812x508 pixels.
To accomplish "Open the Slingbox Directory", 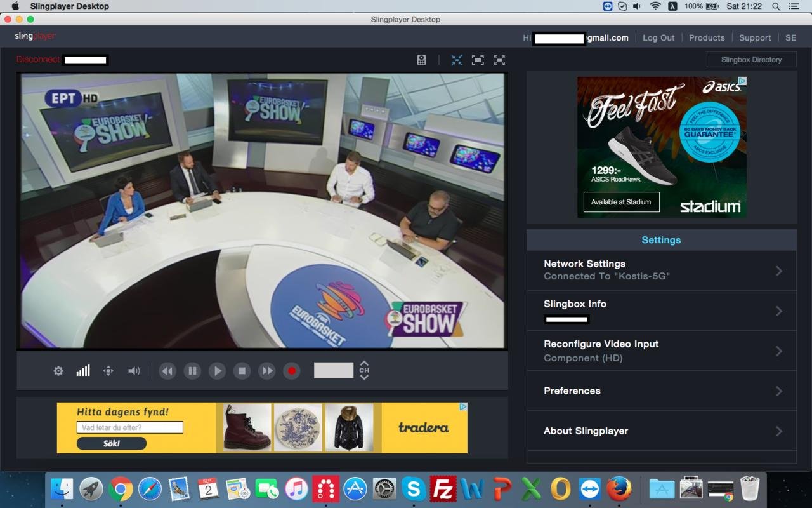I will click(x=752, y=59).
